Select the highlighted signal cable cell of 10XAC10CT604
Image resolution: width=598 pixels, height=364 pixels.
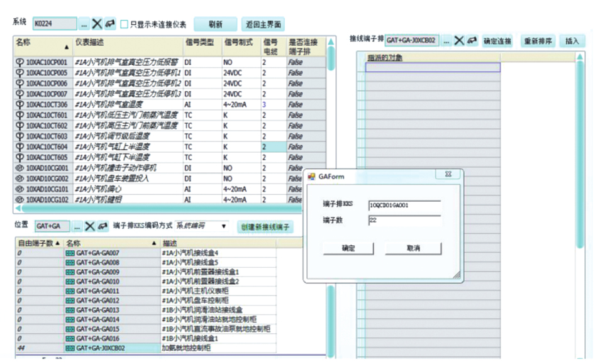pos(274,146)
